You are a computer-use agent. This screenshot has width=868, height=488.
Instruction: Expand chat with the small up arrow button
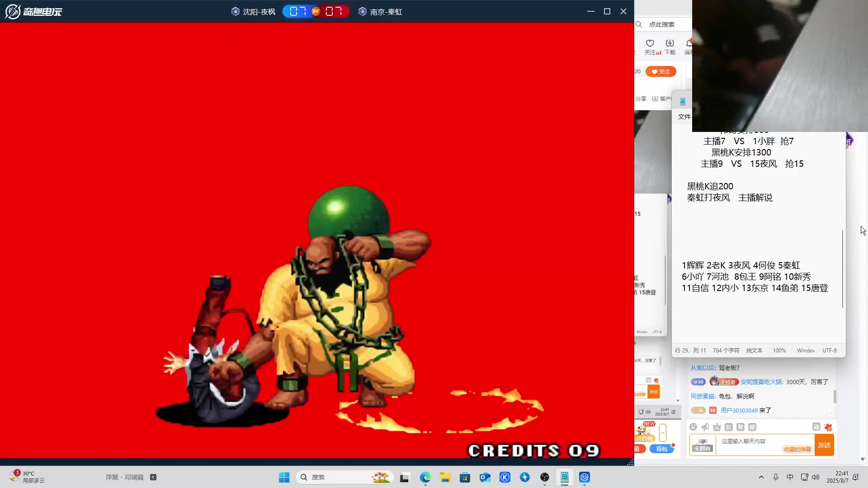[830, 413]
